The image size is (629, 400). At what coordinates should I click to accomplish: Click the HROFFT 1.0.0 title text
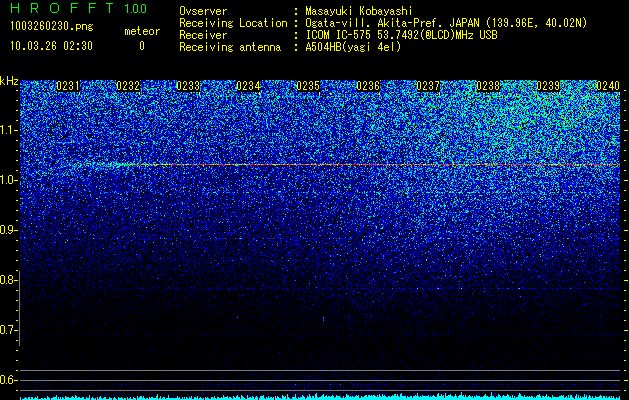pos(79,8)
